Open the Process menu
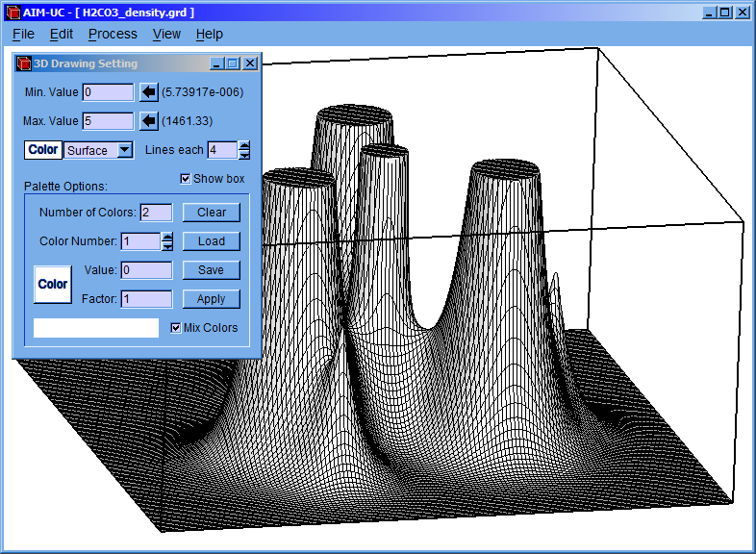756x554 pixels. [x=113, y=34]
